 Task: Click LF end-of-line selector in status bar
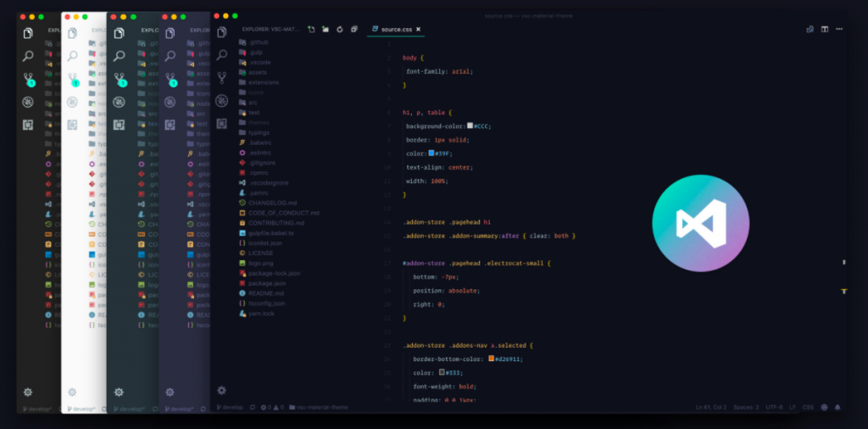793,408
